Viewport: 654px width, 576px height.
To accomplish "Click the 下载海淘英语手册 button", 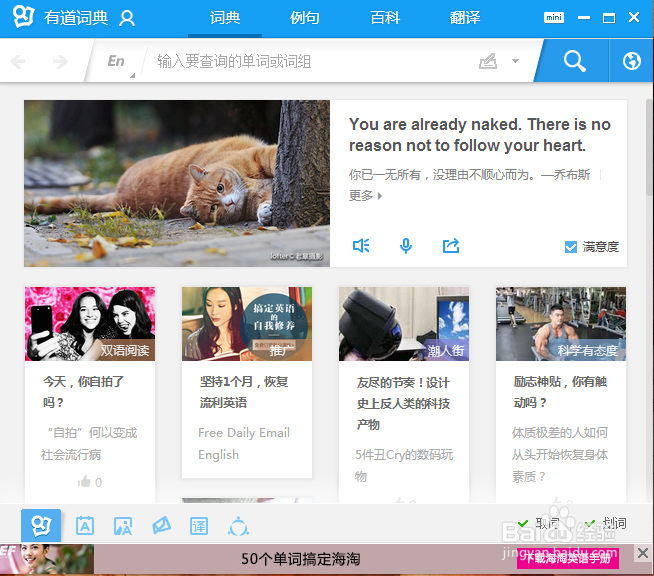I will (568, 558).
